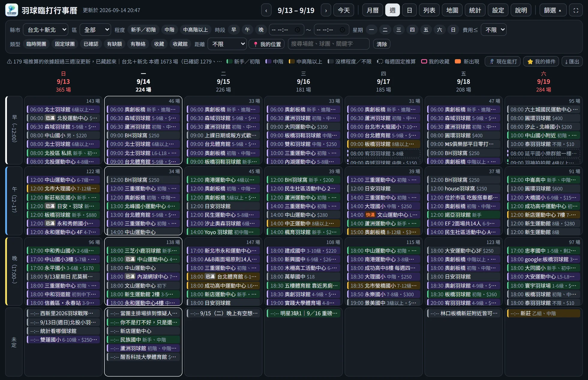The image size is (588, 380).
Task: Go to previous week arrow
Action: 266,10
